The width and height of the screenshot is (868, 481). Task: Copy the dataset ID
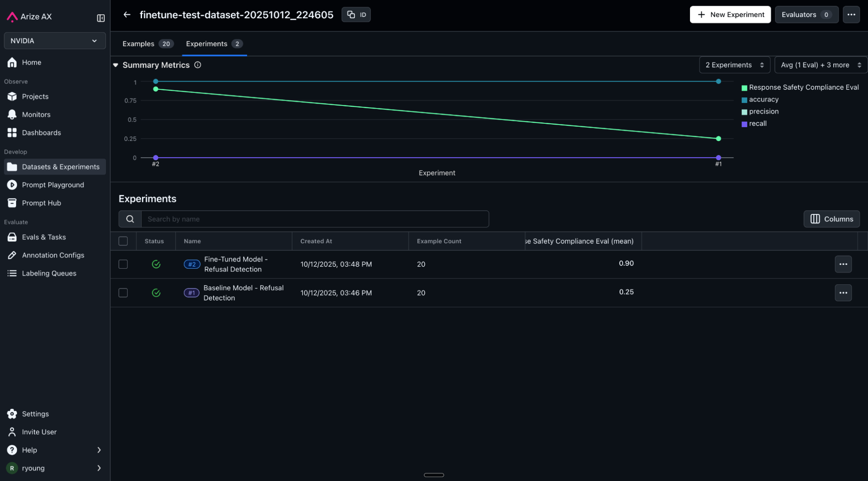coord(356,15)
